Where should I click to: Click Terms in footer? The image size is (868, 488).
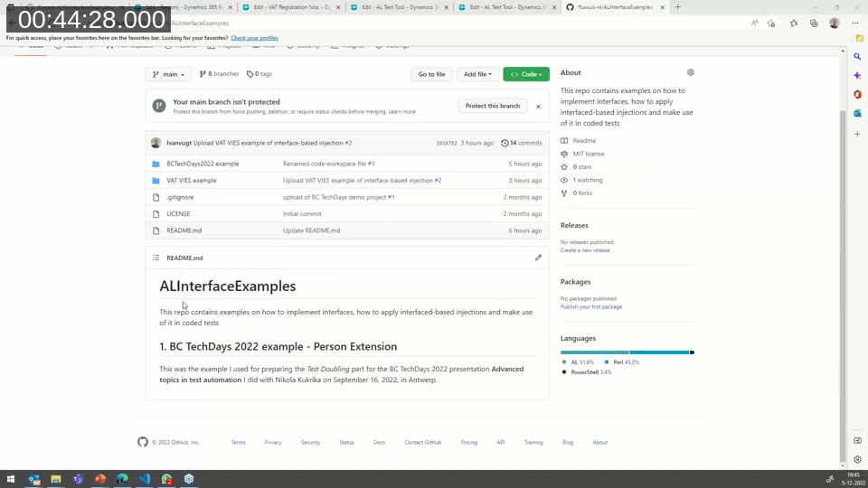[239, 442]
